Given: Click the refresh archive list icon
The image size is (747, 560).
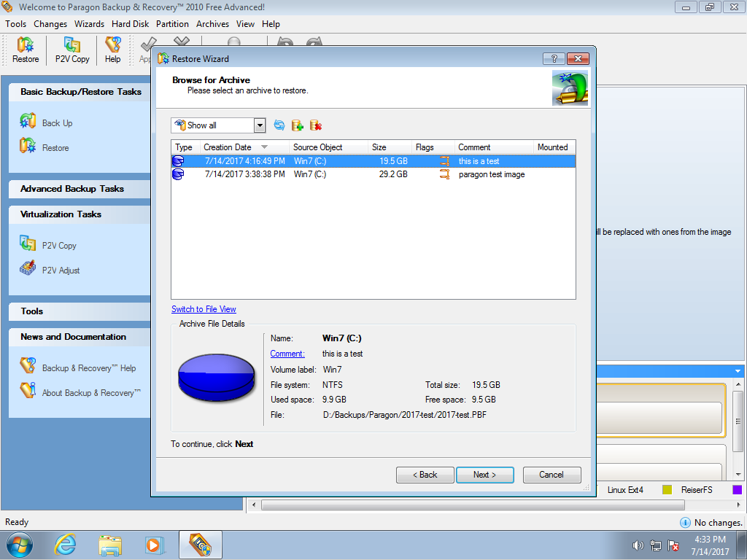Looking at the screenshot, I should point(279,125).
